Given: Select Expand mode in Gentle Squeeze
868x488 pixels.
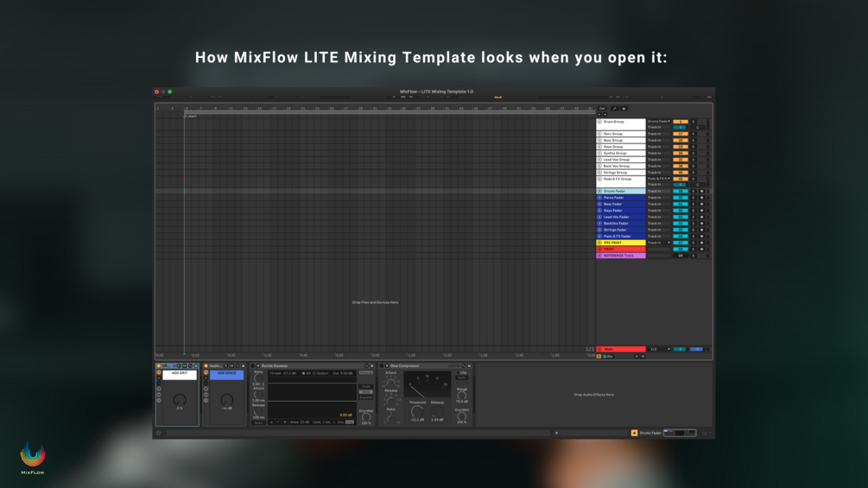Looking at the screenshot, I should [x=366, y=396].
